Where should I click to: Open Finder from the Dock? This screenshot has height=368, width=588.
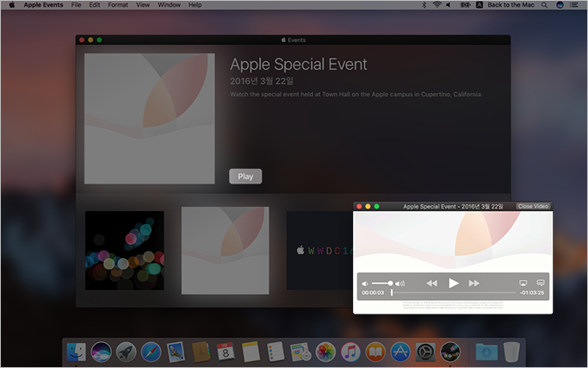tap(76, 352)
